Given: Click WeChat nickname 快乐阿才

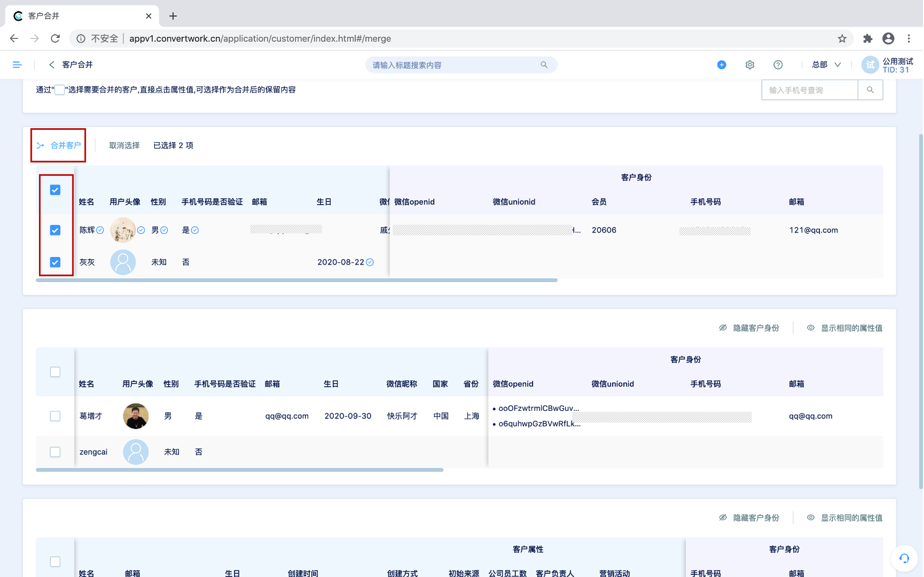Looking at the screenshot, I should 403,416.
